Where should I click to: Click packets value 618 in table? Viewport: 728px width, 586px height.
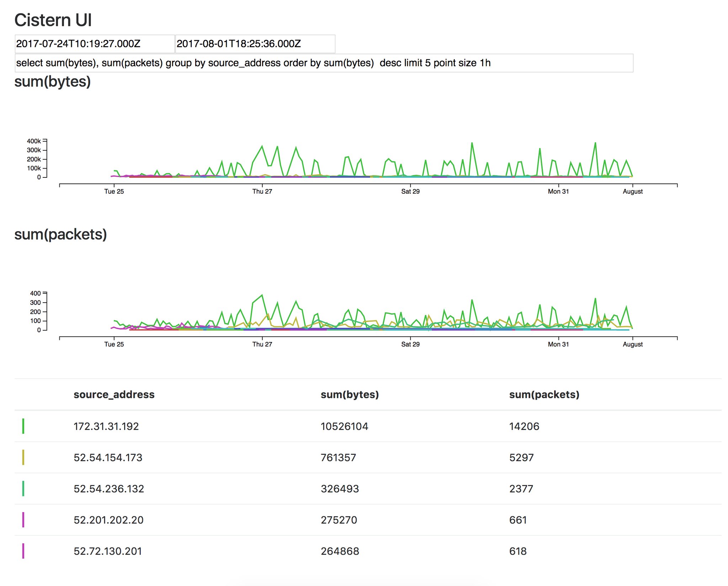[x=518, y=551]
